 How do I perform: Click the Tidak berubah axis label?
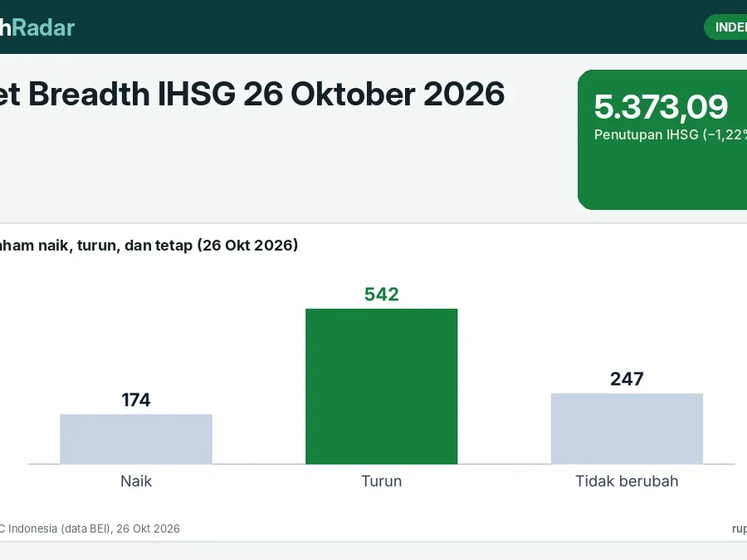click(x=627, y=481)
